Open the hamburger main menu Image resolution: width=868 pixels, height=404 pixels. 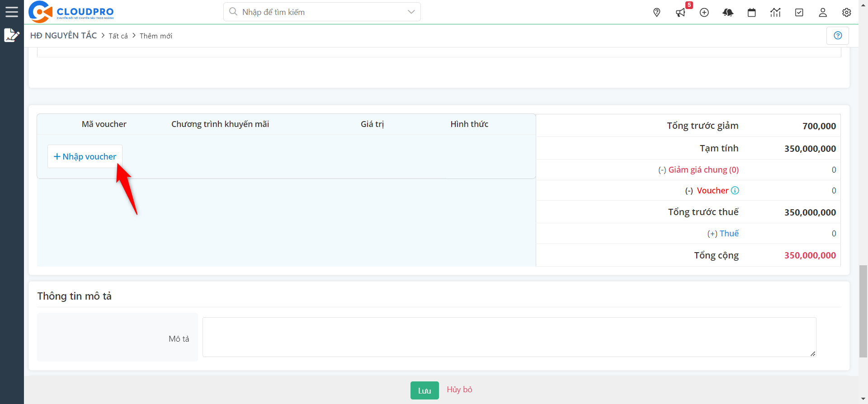(12, 12)
